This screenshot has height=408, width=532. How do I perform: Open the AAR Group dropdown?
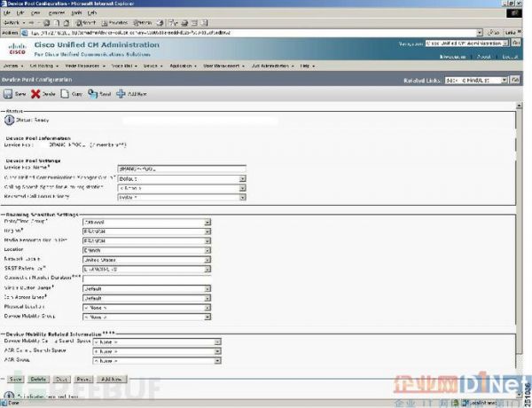[157, 361]
